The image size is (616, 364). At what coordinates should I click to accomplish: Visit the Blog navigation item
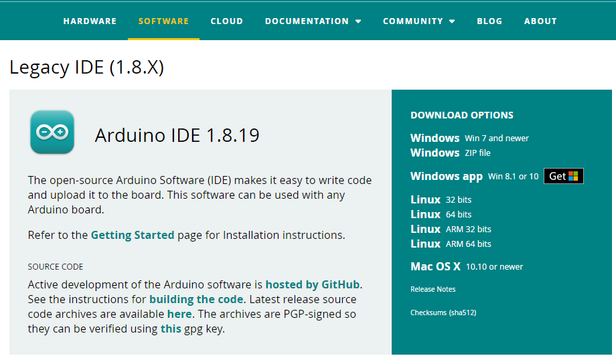coord(489,21)
